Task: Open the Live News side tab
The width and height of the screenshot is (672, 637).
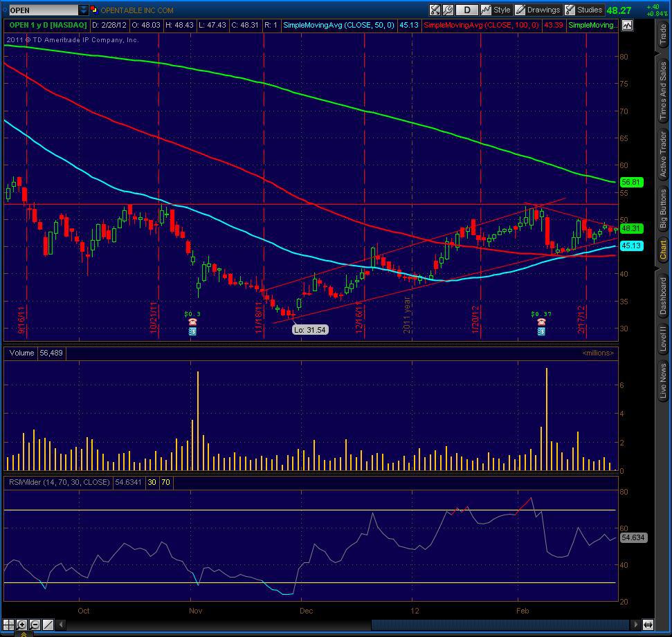Action: click(662, 381)
